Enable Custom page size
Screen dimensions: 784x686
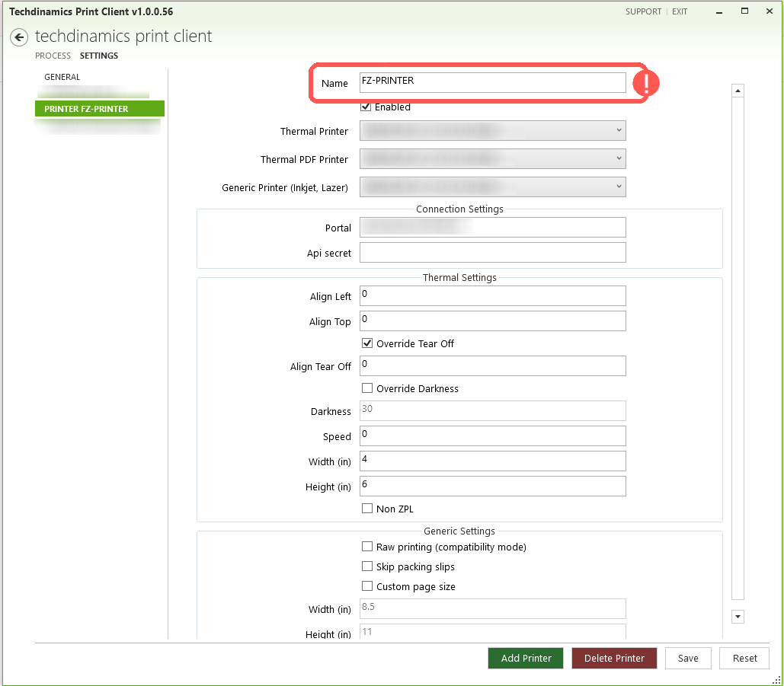pos(367,586)
